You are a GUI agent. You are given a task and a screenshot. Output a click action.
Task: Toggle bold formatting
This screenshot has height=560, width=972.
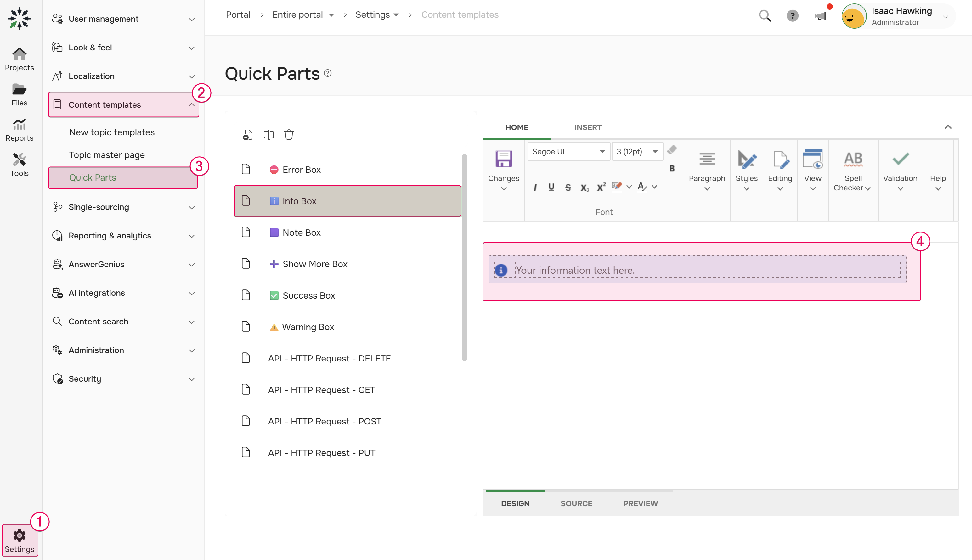[x=672, y=168]
